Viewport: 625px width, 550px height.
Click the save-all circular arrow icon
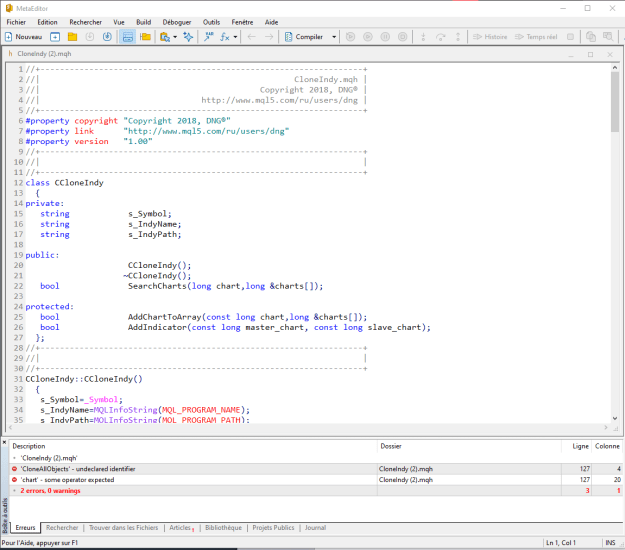point(107,37)
